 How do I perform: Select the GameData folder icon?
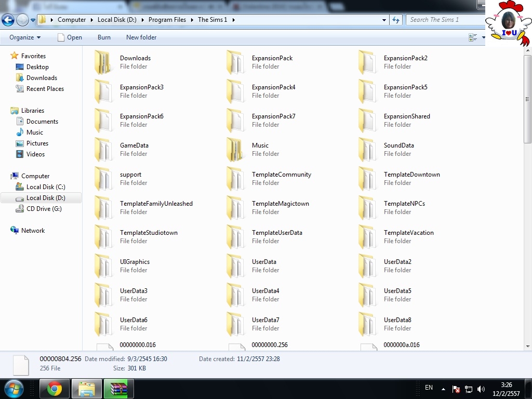click(x=103, y=149)
